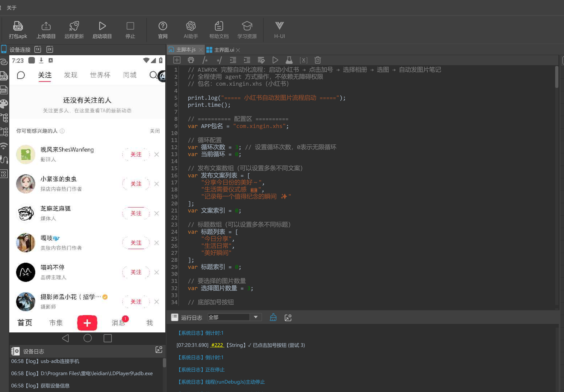
Task: Clear the run log with broom icon
Action: (x=273, y=317)
